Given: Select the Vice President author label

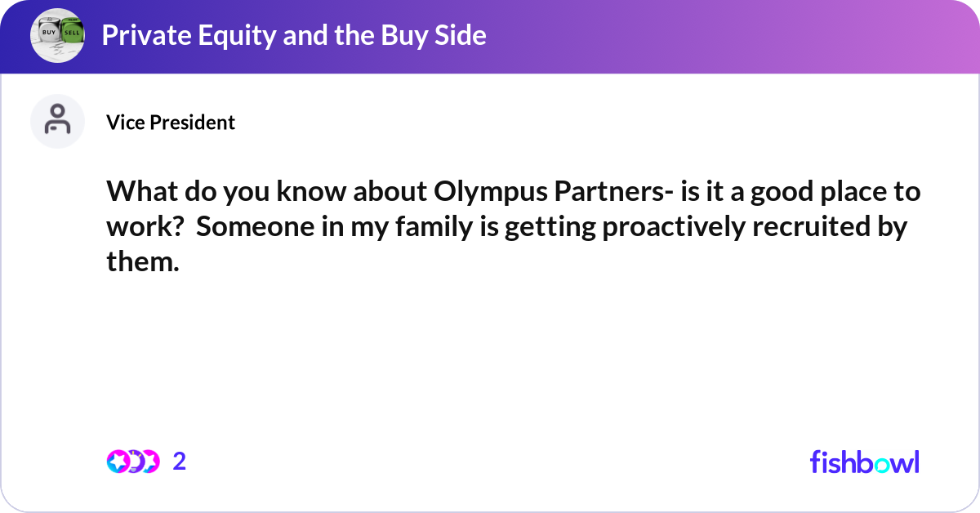Looking at the screenshot, I should (171, 123).
